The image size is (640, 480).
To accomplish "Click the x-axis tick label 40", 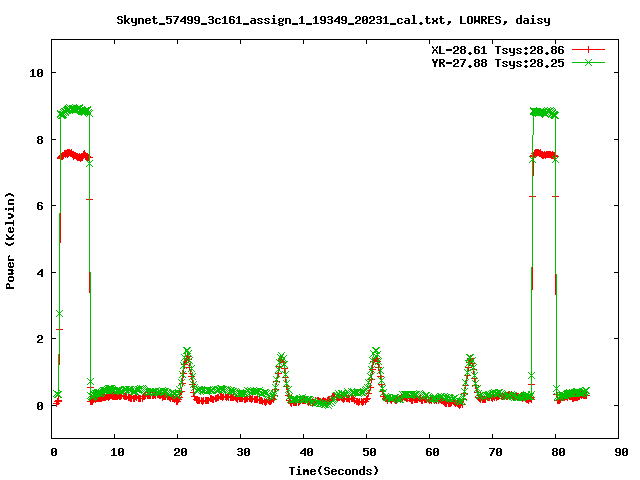I will [307, 452].
